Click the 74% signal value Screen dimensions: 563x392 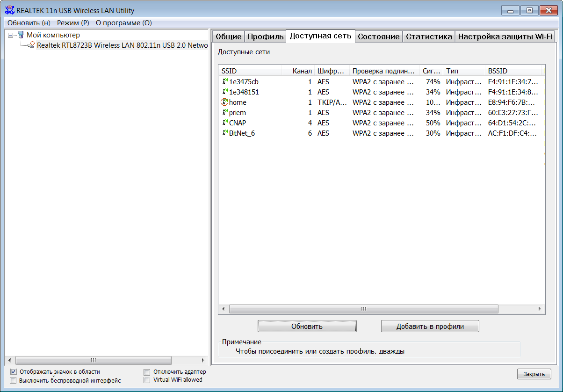tap(433, 82)
